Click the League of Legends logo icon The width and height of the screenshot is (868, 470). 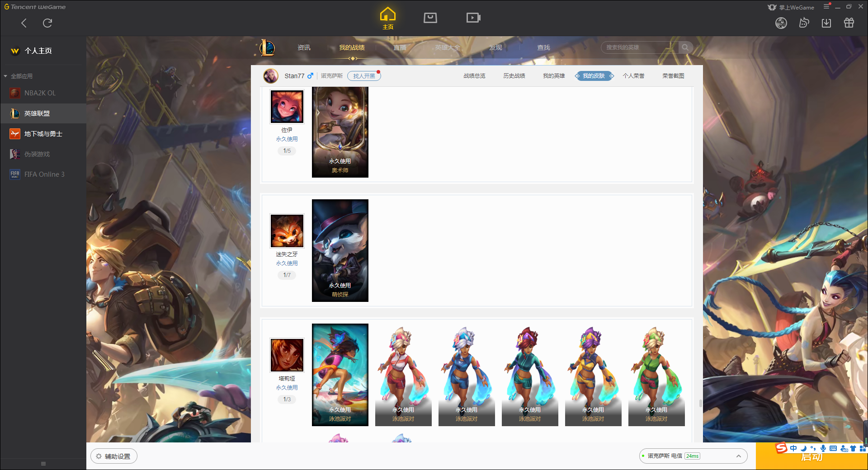coord(267,47)
